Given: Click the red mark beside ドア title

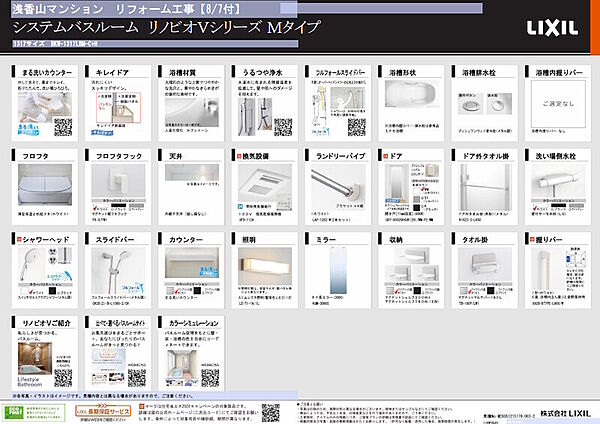Looking at the screenshot, I should pyautogui.click(x=386, y=156).
